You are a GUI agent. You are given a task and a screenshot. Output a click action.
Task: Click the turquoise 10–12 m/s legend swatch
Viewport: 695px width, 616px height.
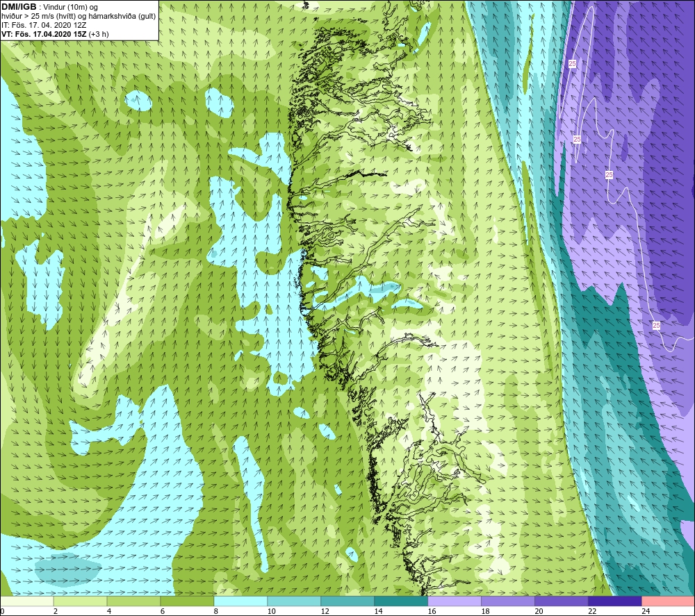294,601
